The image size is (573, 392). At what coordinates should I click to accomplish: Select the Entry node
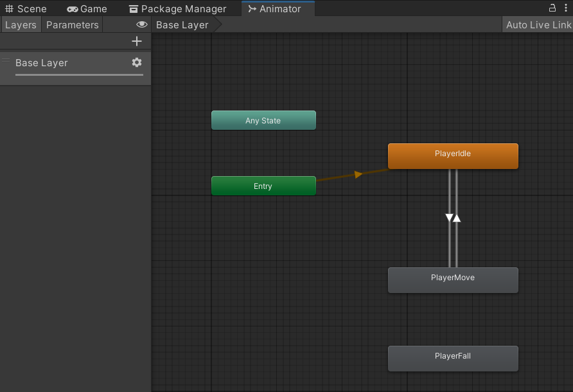pos(263,186)
